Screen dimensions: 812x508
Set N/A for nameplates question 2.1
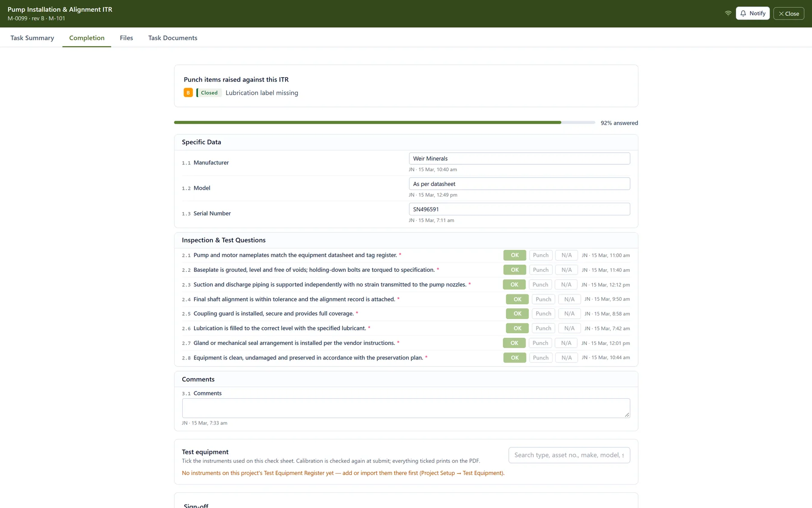point(567,255)
